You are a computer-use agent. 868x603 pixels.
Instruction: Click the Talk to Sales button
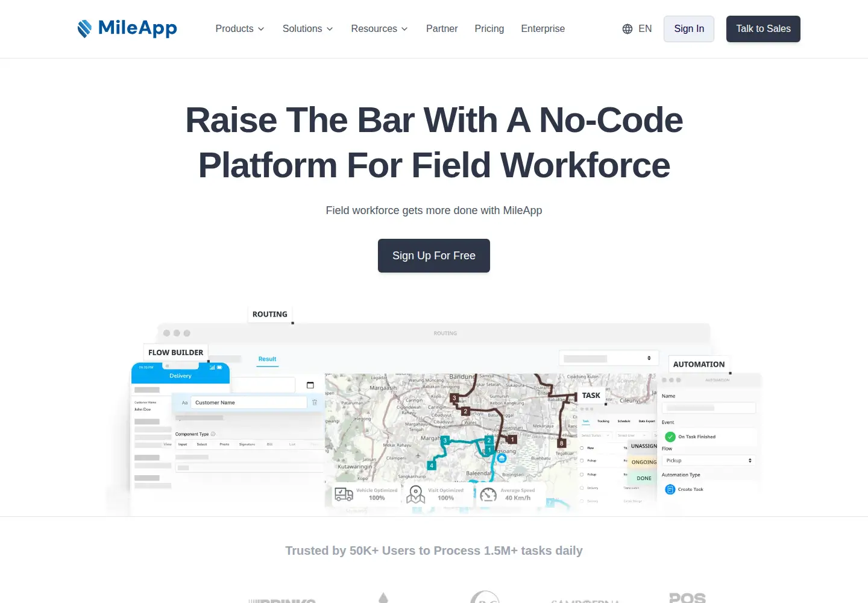coord(763,29)
